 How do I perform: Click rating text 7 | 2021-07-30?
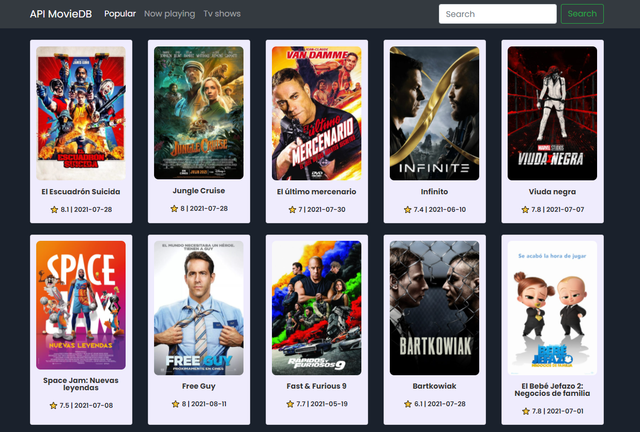point(322,209)
